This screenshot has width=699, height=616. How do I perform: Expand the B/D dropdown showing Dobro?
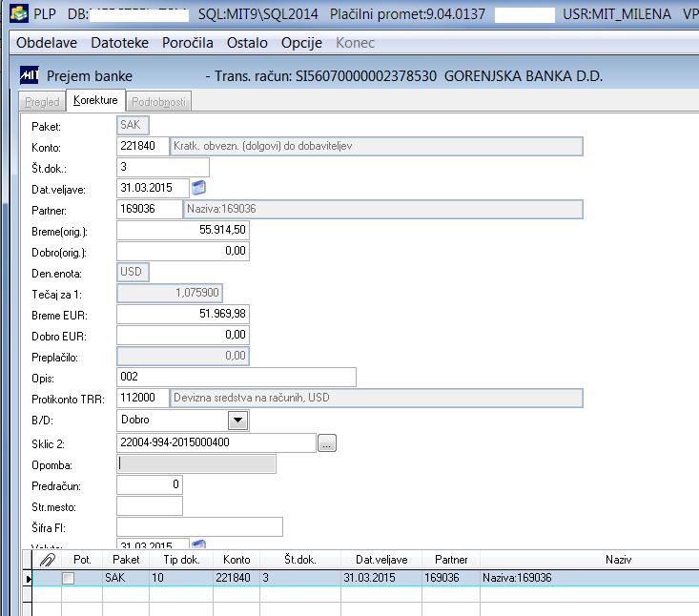[x=238, y=421]
